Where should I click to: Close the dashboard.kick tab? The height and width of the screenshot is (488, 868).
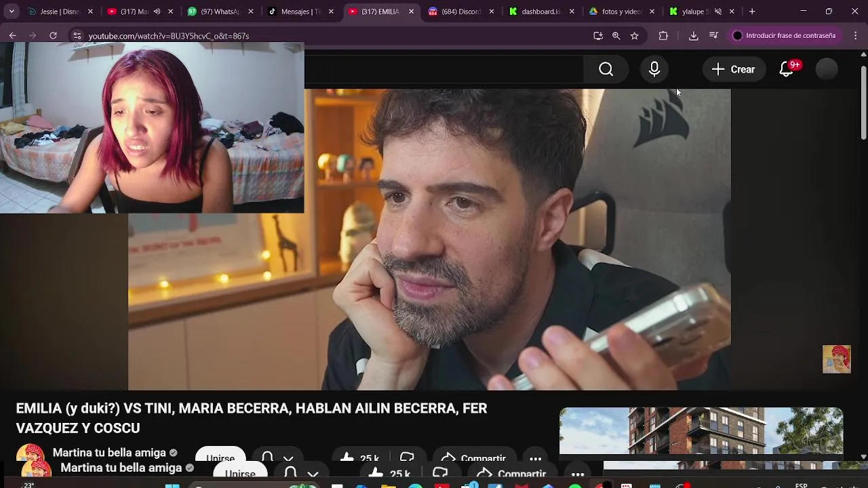click(x=572, y=12)
